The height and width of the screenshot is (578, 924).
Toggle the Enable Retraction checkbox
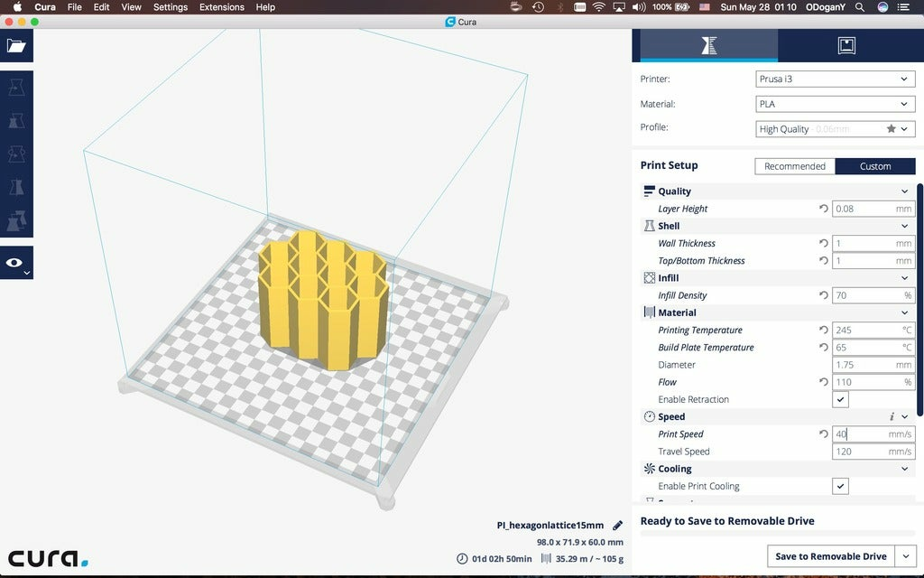840,399
